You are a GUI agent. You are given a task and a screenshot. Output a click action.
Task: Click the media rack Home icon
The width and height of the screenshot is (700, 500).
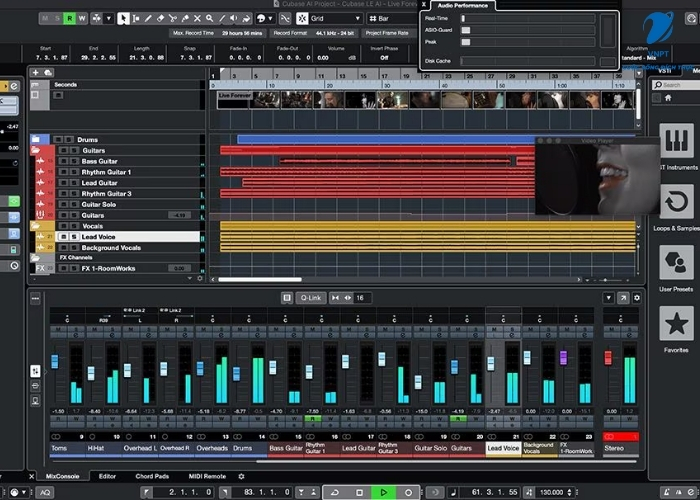click(x=668, y=98)
